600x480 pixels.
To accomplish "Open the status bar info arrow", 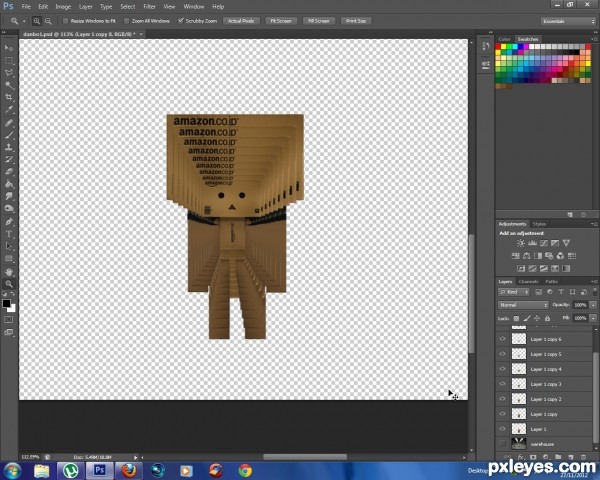I will [135, 457].
